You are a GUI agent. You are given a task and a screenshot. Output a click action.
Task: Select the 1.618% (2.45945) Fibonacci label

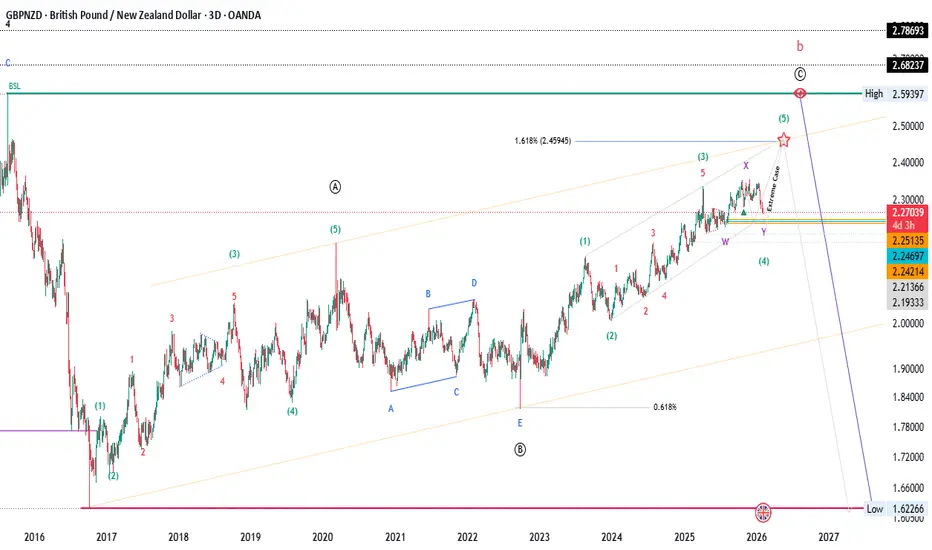(x=543, y=141)
